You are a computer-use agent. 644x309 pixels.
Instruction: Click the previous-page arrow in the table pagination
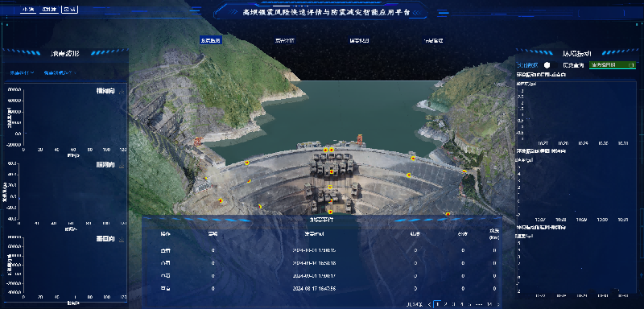(430, 304)
